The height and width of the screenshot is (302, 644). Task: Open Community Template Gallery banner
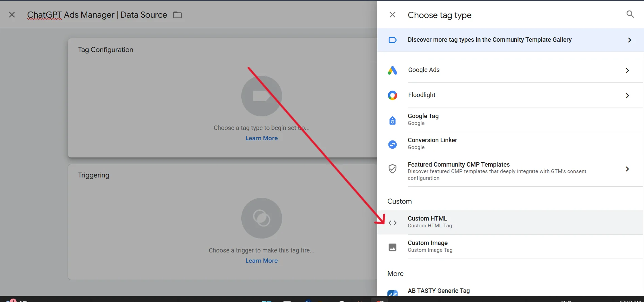point(510,40)
